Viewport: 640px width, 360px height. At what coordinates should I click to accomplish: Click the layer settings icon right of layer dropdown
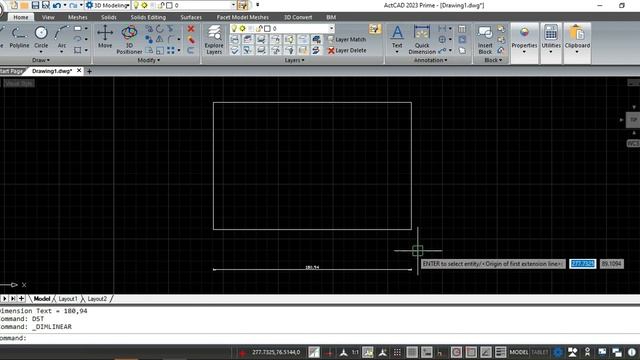pos(374,29)
